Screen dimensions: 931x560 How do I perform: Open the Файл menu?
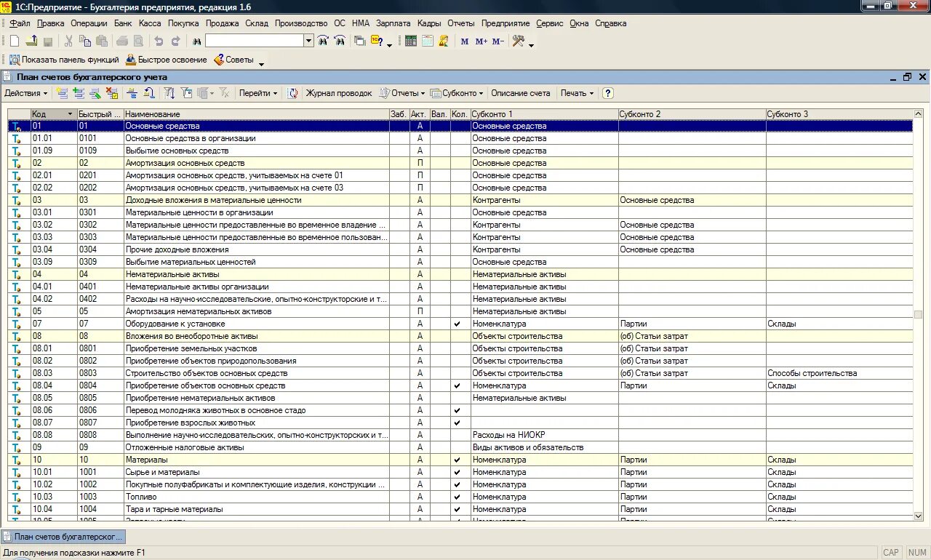pos(20,23)
